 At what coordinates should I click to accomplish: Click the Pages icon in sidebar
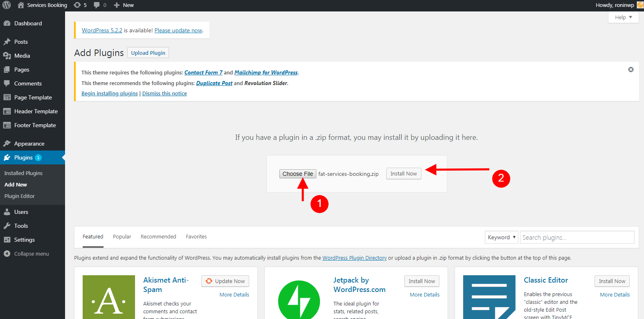click(7, 70)
